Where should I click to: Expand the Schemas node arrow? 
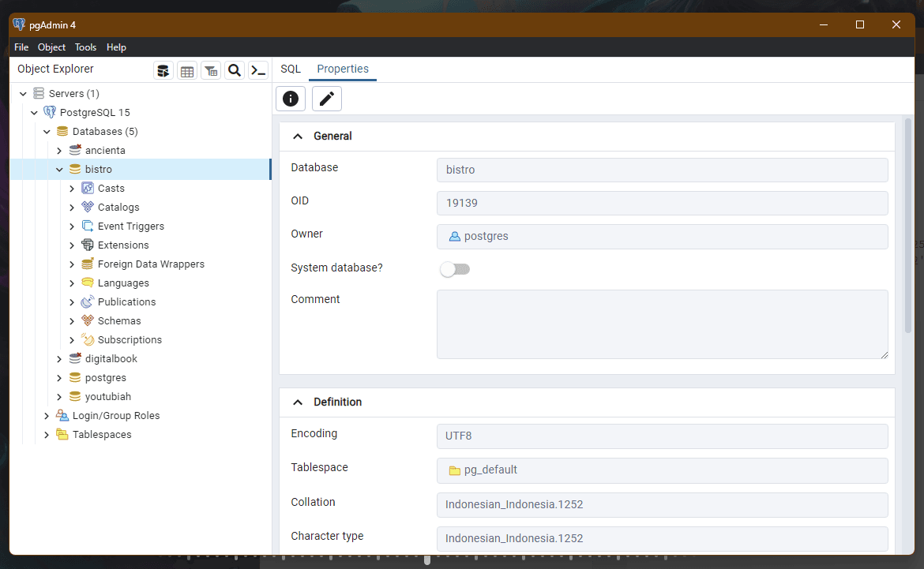click(x=72, y=321)
